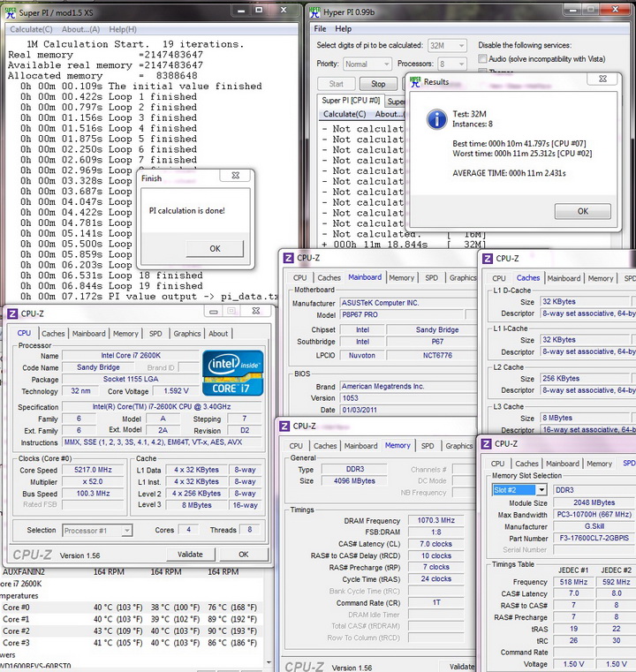
Task: Click the Loop 19 finished line
Action: (x=111, y=286)
